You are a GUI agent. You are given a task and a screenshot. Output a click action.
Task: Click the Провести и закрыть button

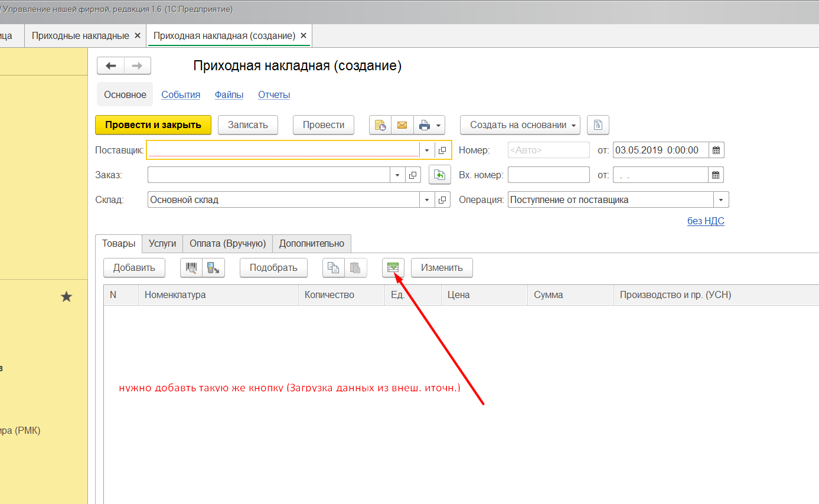pyautogui.click(x=153, y=125)
